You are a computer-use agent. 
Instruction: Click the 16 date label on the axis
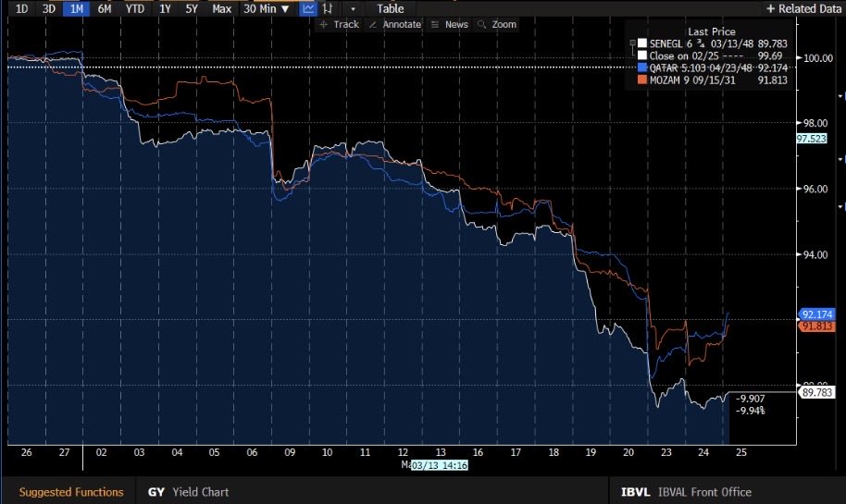(478, 452)
